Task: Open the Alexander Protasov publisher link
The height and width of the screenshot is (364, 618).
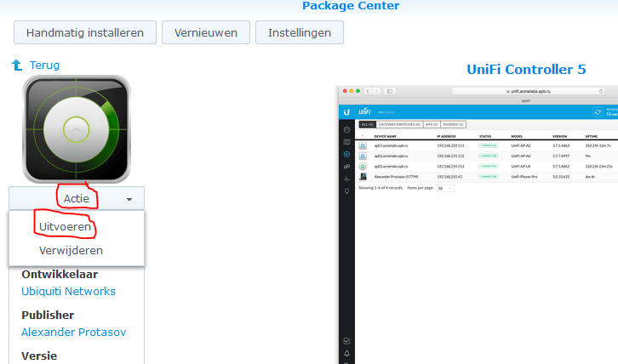Action: 74,332
